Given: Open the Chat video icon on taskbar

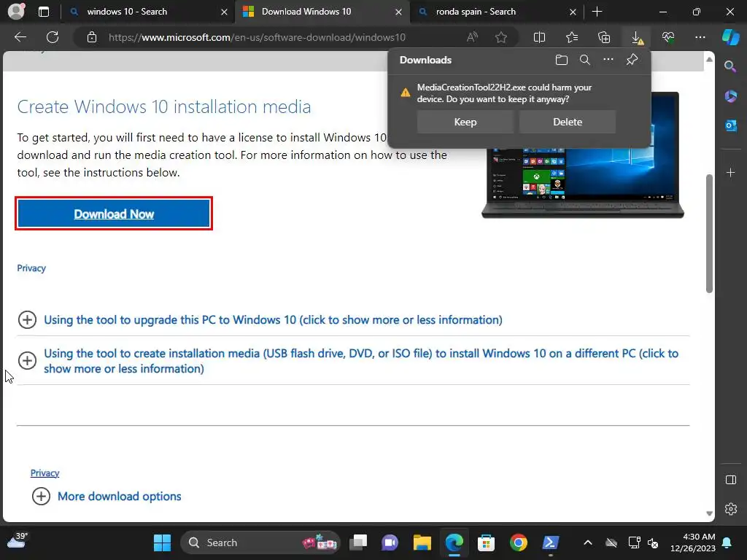Looking at the screenshot, I should [390, 542].
